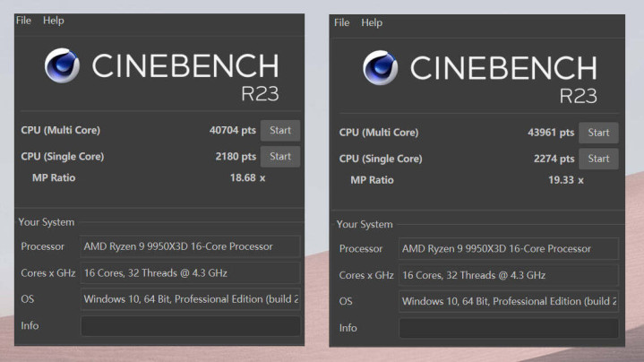Image resolution: width=644 pixels, height=362 pixels.
Task: Start Single Core test in left window
Action: pyautogui.click(x=280, y=157)
